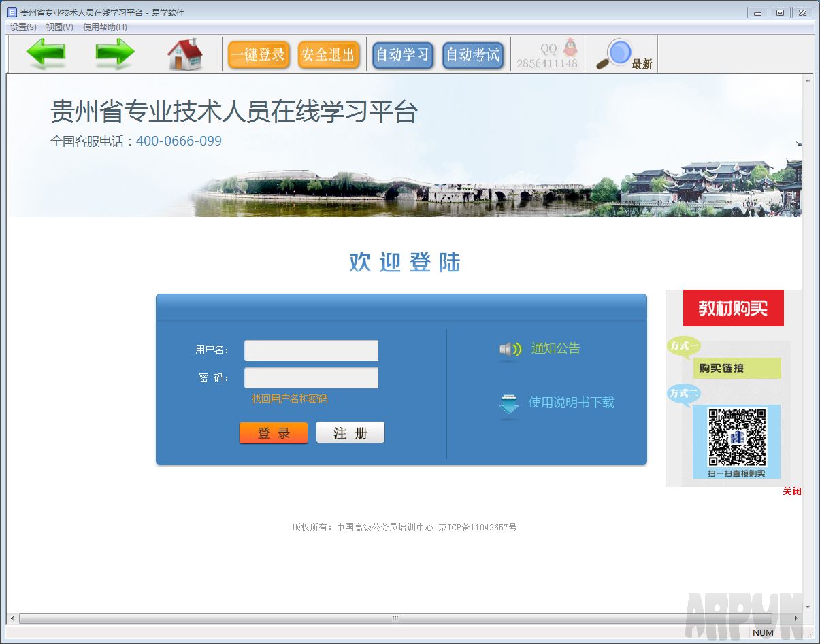Viewport: 820px width, 644px height.
Task: Open the 设置 menu
Action: (21, 27)
